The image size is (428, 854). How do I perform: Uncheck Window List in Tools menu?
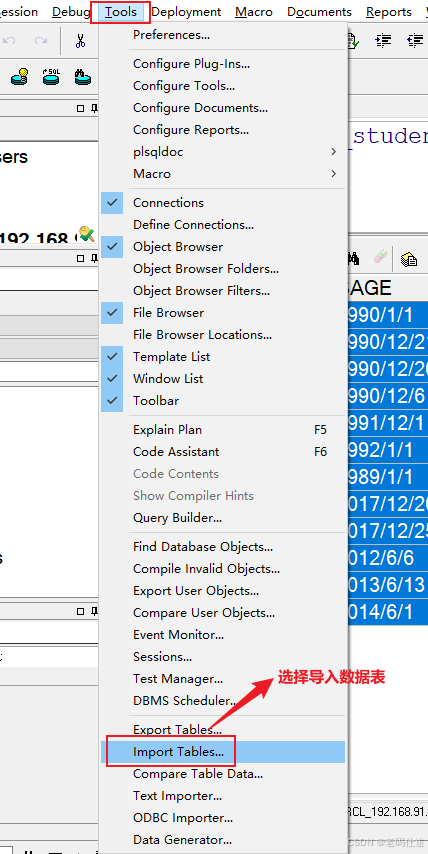(223, 379)
